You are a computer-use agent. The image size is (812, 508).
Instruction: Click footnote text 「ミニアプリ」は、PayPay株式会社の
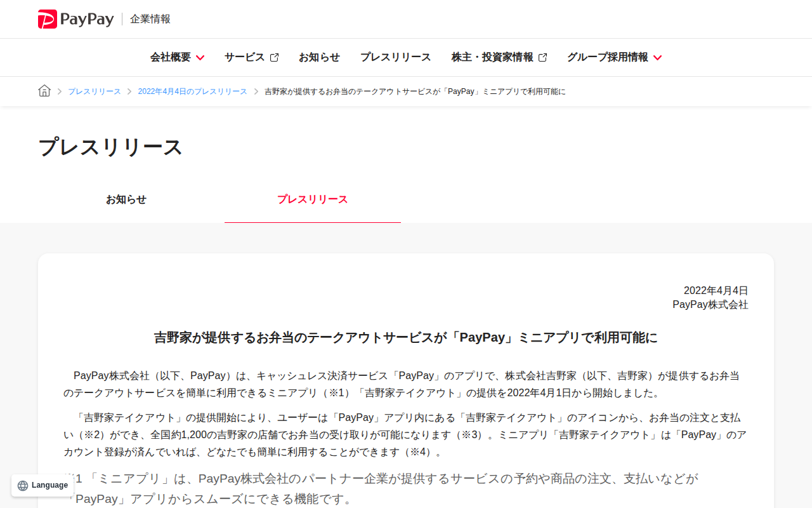pos(381,488)
